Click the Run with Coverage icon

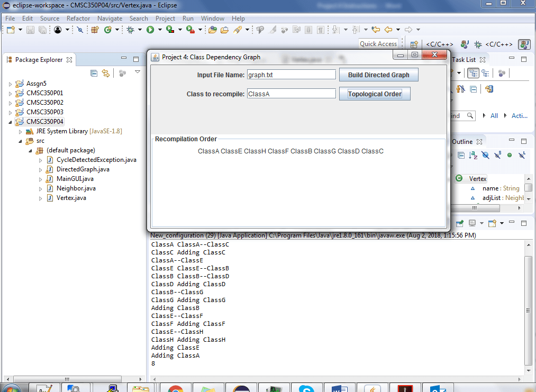click(x=170, y=30)
